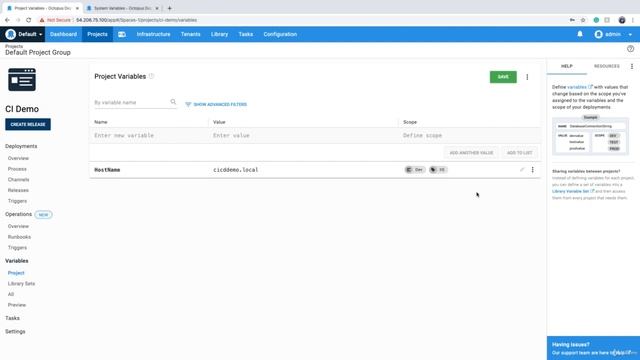Click the HostName variable name
The height and width of the screenshot is (360, 640).
[107, 170]
